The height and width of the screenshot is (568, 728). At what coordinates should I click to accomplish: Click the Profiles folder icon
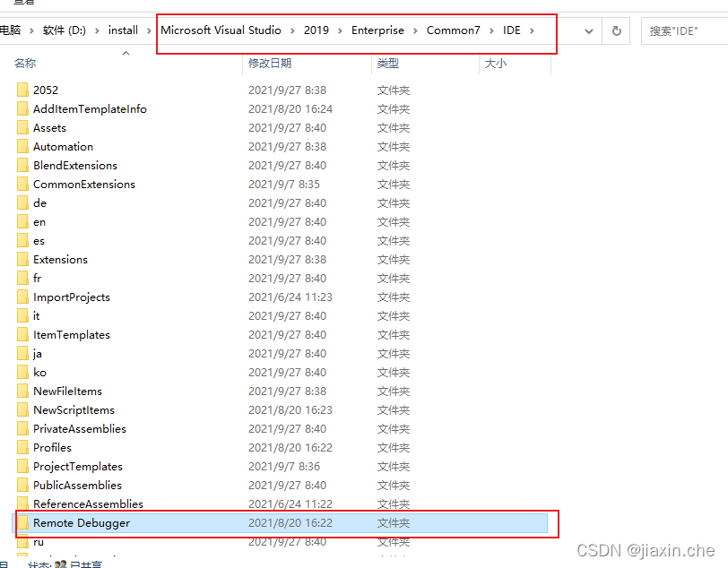[22, 447]
